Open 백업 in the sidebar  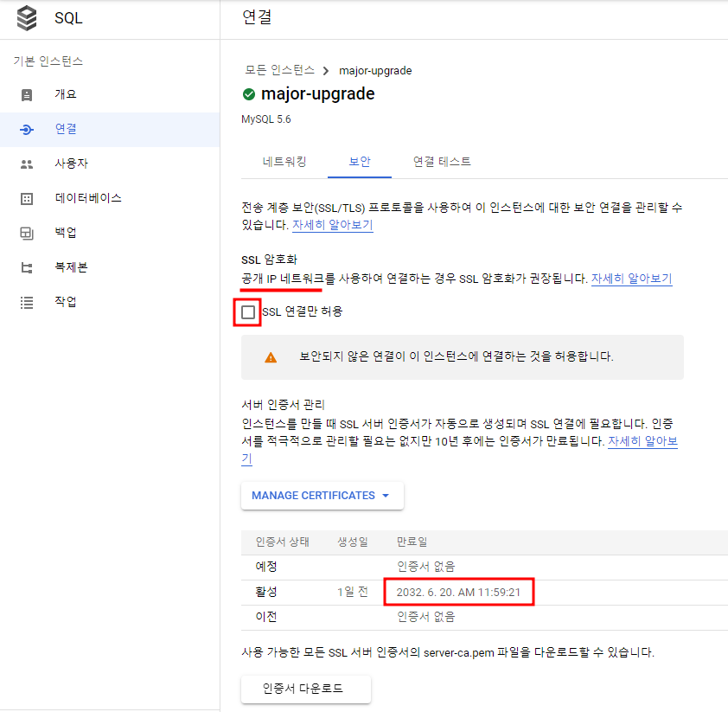(x=110, y=233)
